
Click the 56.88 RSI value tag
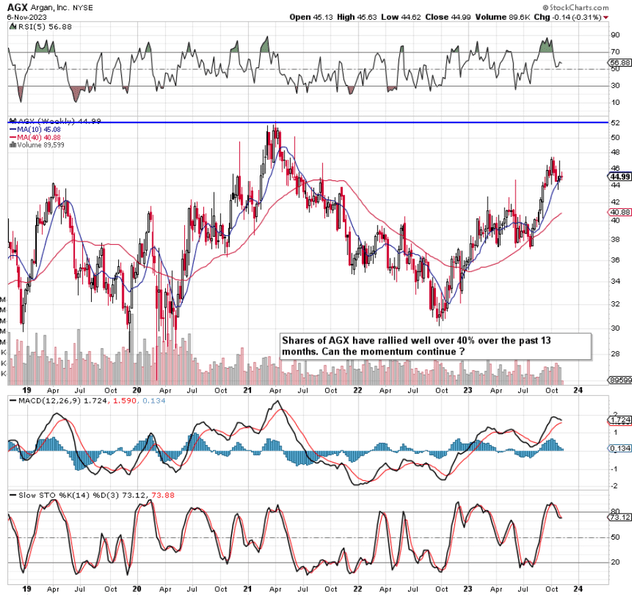pyautogui.click(x=620, y=63)
